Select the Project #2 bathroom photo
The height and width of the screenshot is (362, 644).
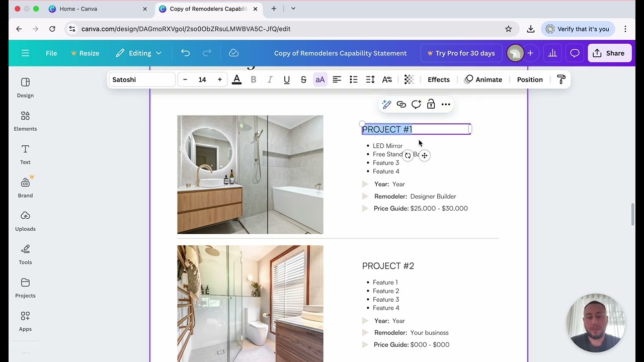point(250,304)
